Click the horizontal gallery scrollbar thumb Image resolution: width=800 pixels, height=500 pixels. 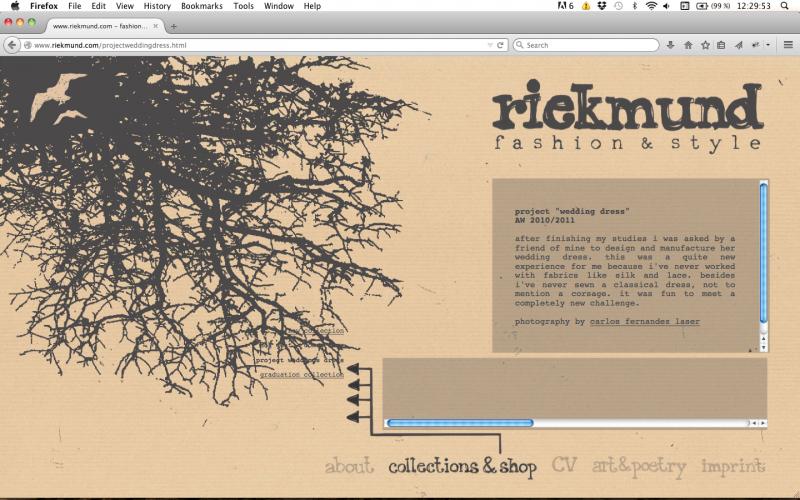[x=459, y=423]
